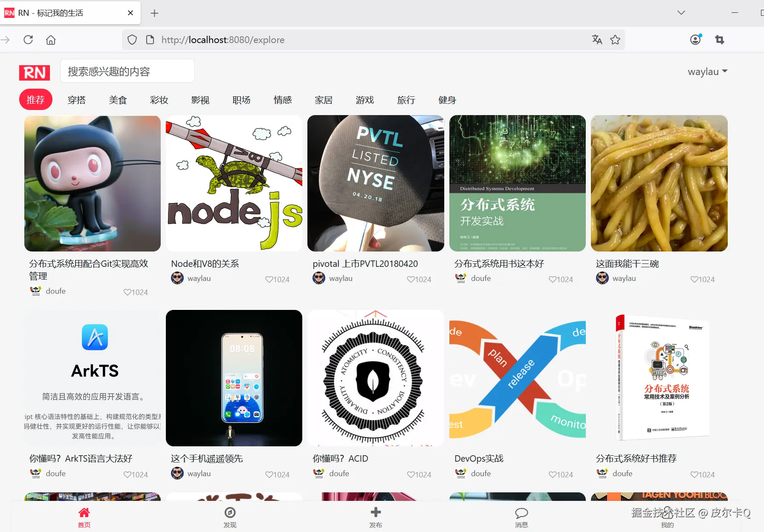Expand the waylau user dropdown
The height and width of the screenshot is (532, 764).
[x=708, y=72]
